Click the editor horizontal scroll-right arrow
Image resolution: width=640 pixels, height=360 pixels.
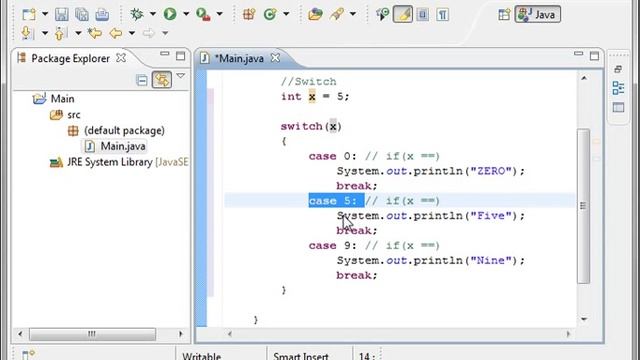tap(568, 334)
